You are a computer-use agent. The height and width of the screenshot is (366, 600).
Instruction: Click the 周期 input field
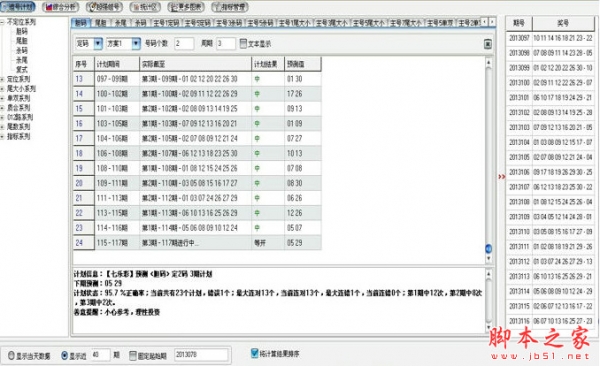pyautogui.click(x=225, y=44)
